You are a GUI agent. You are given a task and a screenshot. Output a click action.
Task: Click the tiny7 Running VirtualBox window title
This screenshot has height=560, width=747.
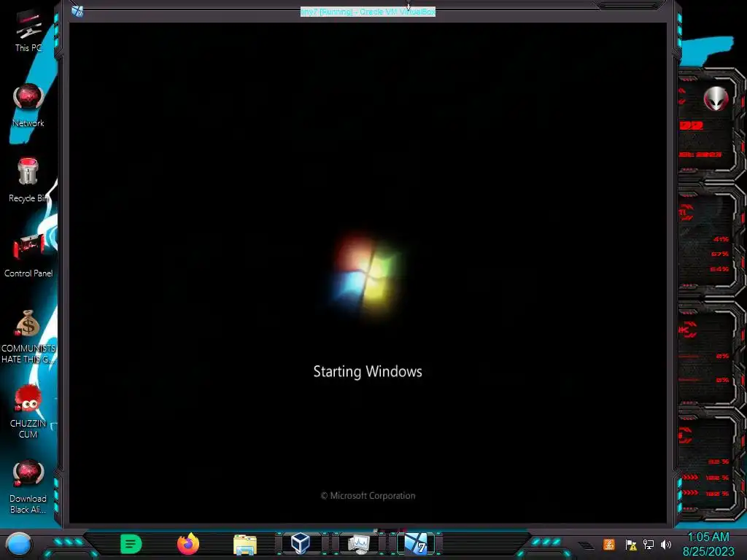(368, 12)
